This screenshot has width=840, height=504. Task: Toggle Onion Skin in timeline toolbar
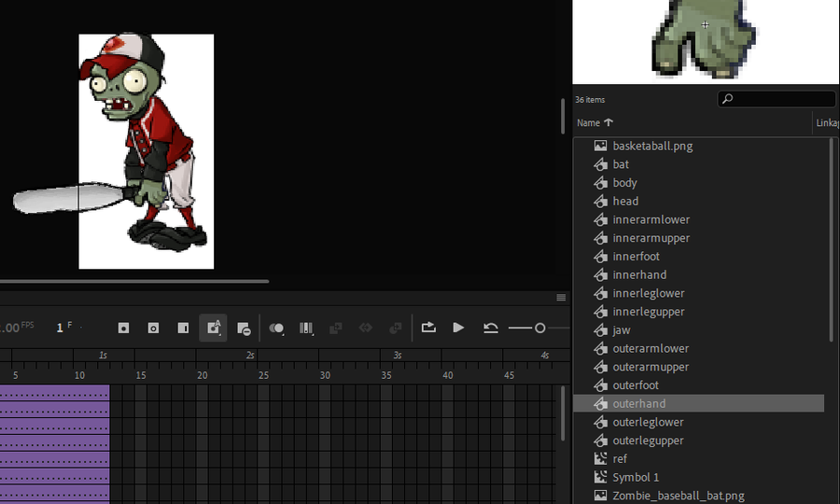point(276,329)
